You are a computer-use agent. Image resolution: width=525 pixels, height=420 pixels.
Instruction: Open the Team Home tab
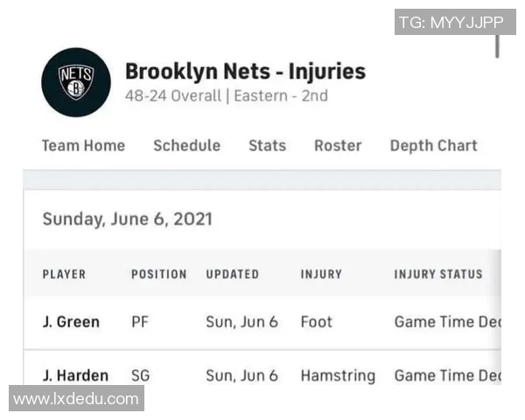coord(83,145)
